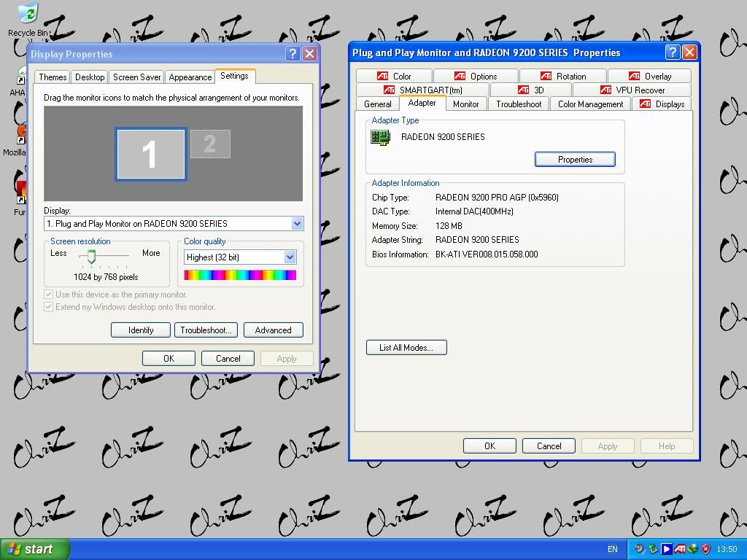Open the SMARTGART(tm) tab
This screenshot has width=747, height=560.
(422, 90)
